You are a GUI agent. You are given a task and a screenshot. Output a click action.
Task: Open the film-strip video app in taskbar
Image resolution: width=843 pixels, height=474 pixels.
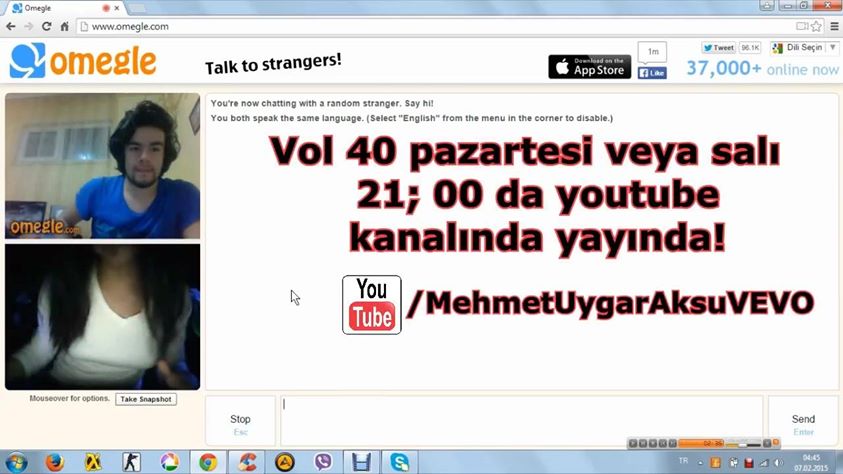click(361, 462)
